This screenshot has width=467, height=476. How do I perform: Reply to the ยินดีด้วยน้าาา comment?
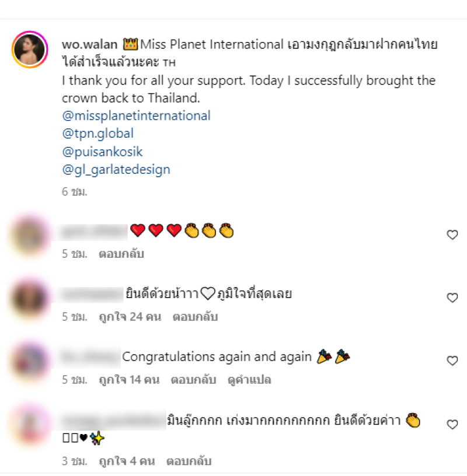click(x=195, y=317)
